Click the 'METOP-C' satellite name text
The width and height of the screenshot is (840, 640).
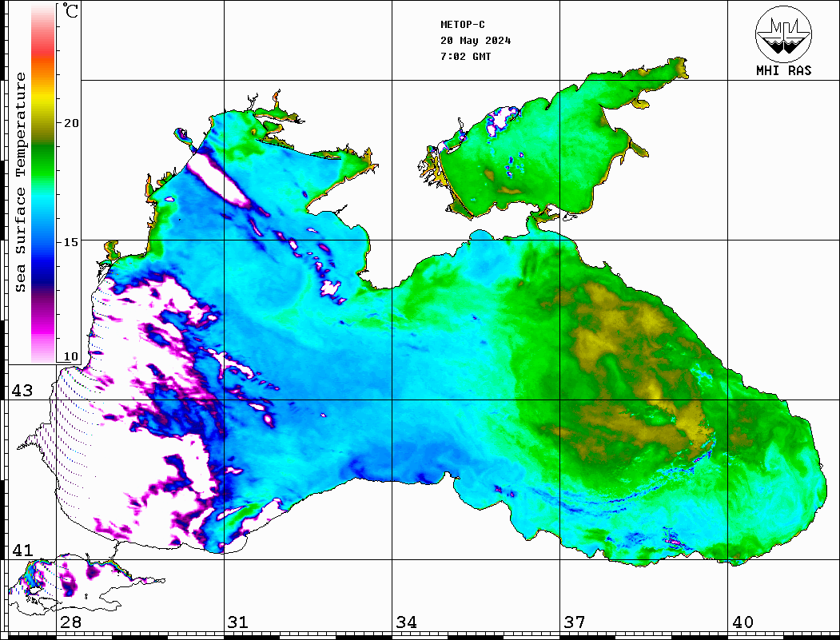coord(462,25)
